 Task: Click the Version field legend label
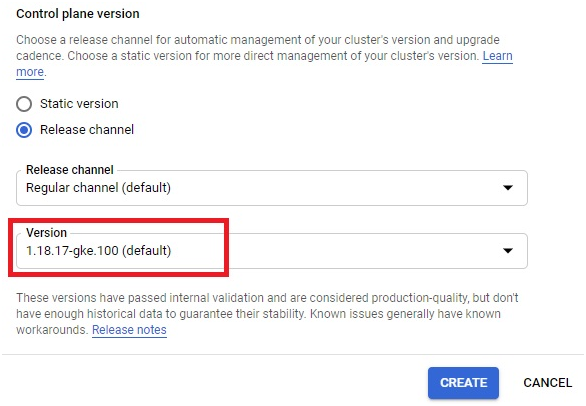(46, 233)
